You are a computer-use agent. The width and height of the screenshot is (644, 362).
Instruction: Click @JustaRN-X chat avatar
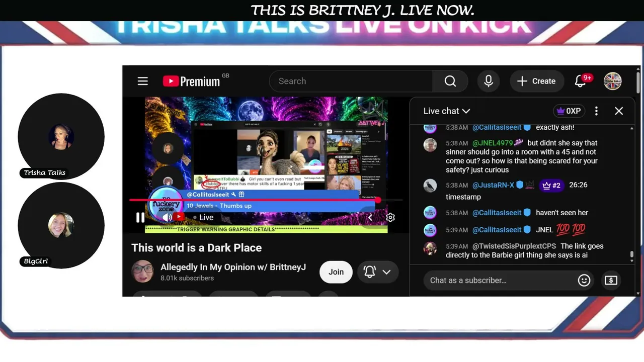[x=430, y=186]
